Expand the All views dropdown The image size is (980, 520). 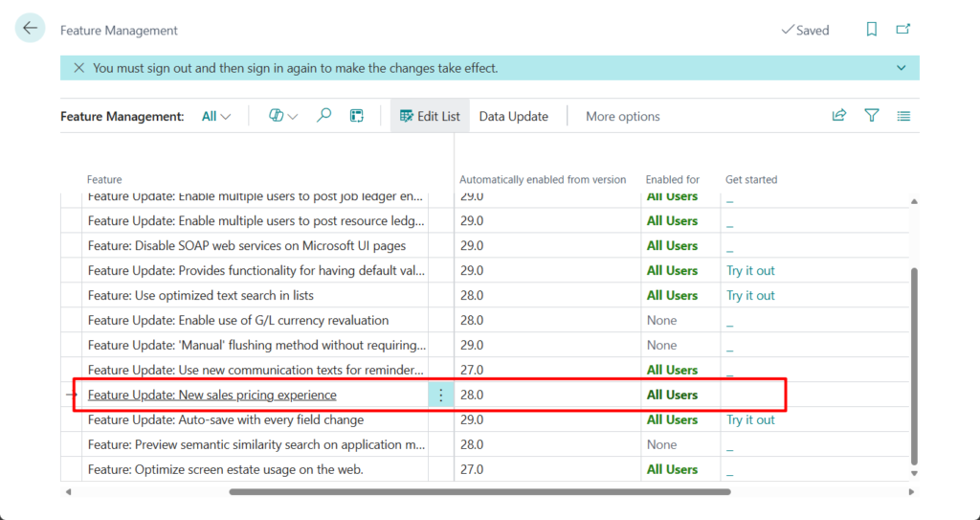[x=216, y=116]
